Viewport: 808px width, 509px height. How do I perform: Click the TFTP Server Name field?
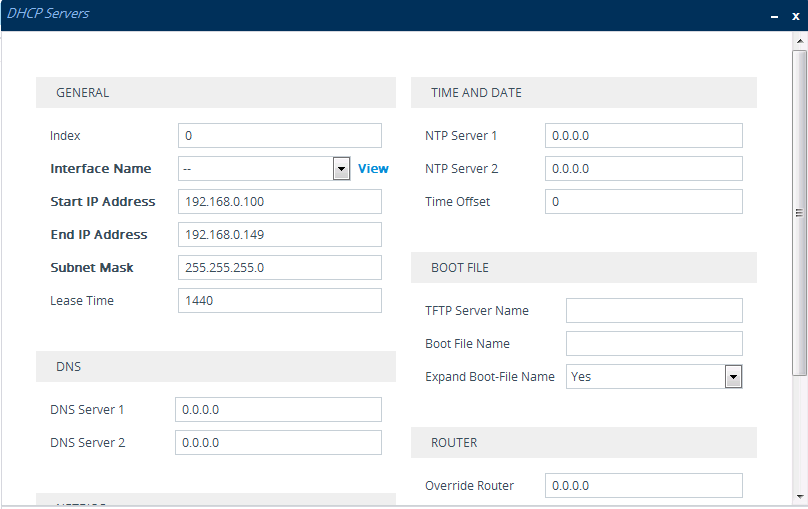pos(654,311)
